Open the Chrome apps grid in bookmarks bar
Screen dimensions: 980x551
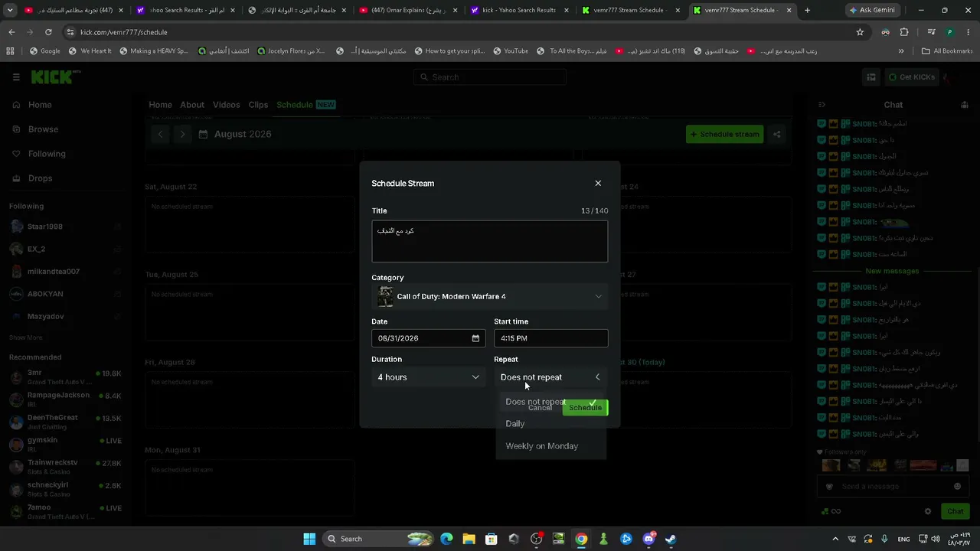click(x=10, y=51)
